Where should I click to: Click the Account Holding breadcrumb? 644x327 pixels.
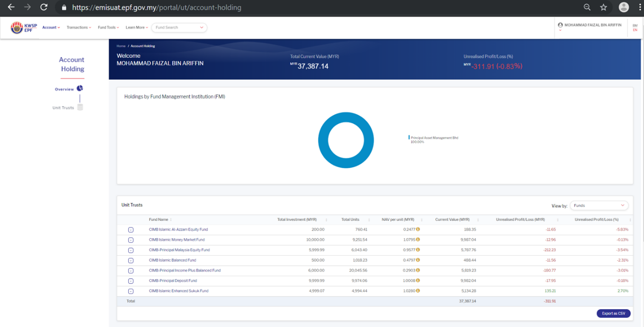click(x=143, y=46)
